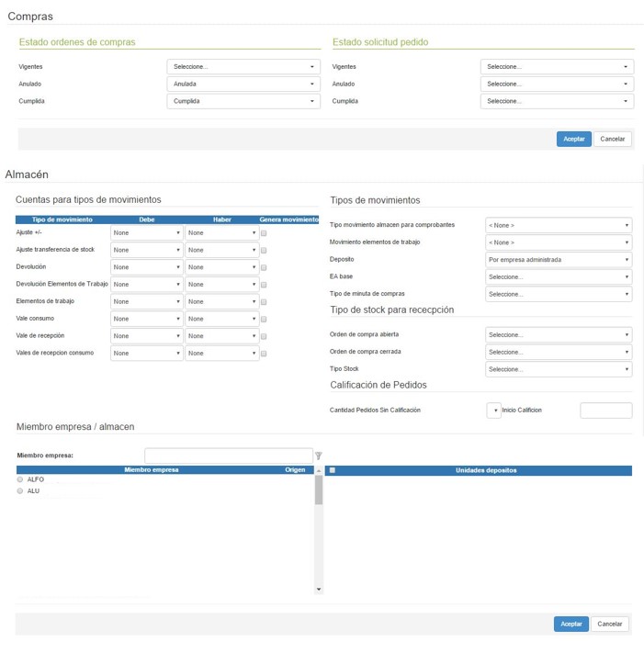
Task: Open Cantidad Pedidos Sin Calificación small dropdown
Action: 493,411
